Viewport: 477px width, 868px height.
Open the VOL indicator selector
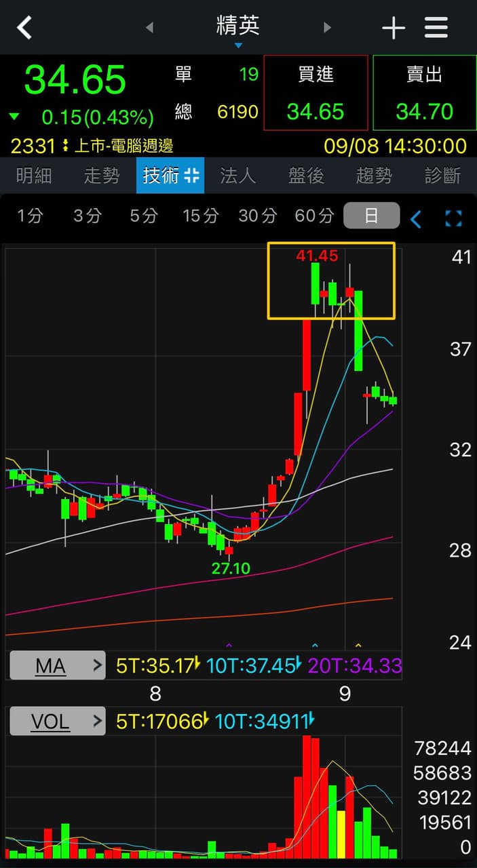[x=58, y=722]
